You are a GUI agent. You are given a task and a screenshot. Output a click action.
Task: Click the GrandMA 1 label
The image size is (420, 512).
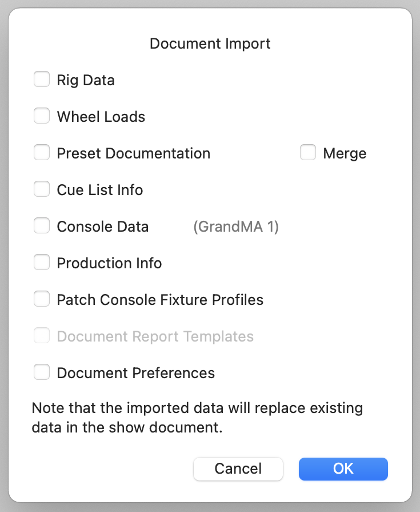pyautogui.click(x=237, y=227)
